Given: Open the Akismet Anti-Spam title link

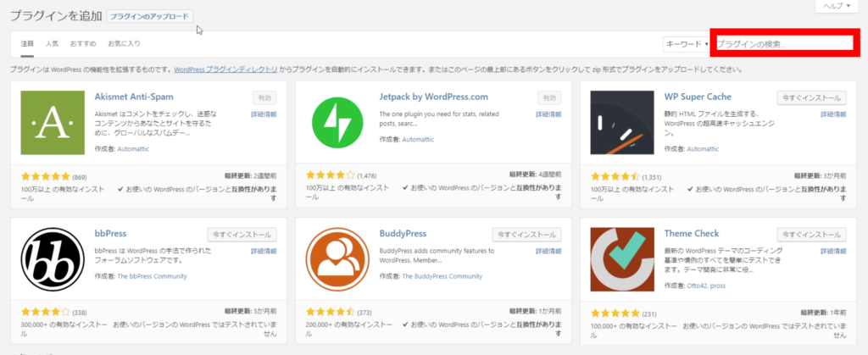Looking at the screenshot, I should coord(134,97).
